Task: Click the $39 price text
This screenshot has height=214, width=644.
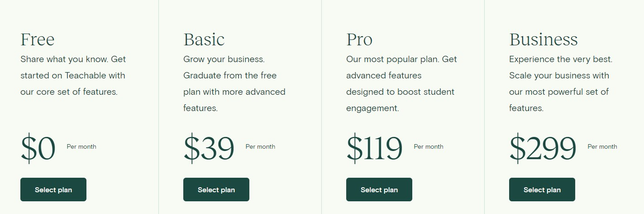Action: click(x=209, y=149)
